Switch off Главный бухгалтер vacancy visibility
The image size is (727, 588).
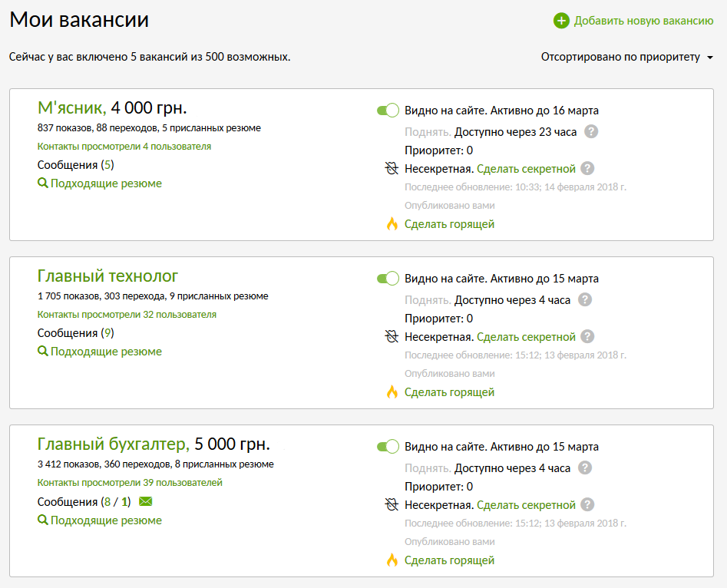tap(388, 447)
